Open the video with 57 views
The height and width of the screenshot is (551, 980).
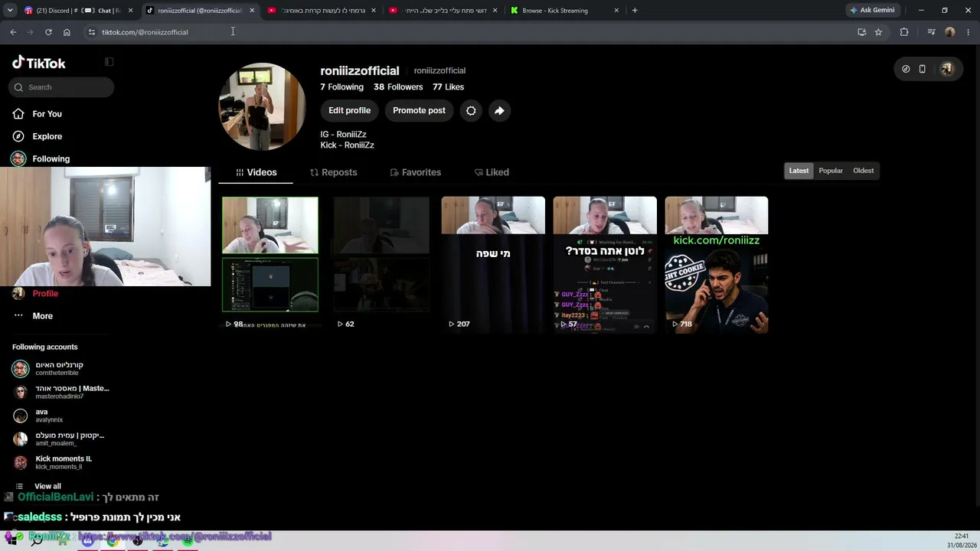pyautogui.click(x=605, y=265)
